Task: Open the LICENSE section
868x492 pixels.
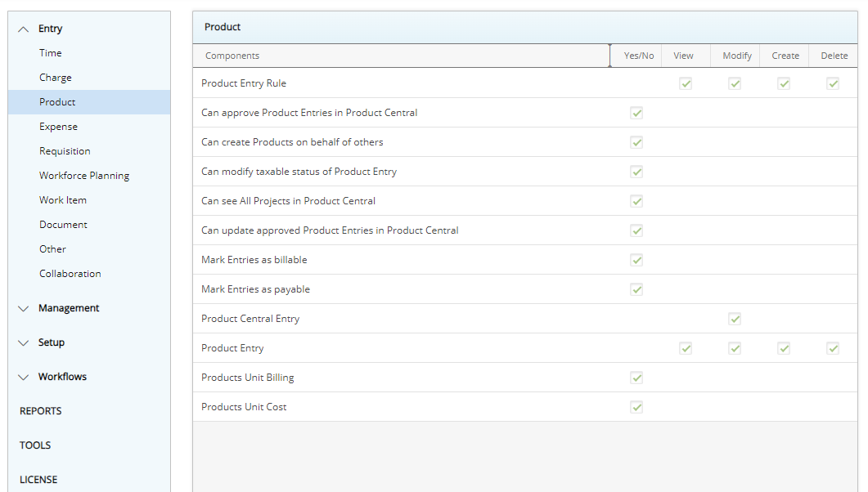Action: coord(38,480)
